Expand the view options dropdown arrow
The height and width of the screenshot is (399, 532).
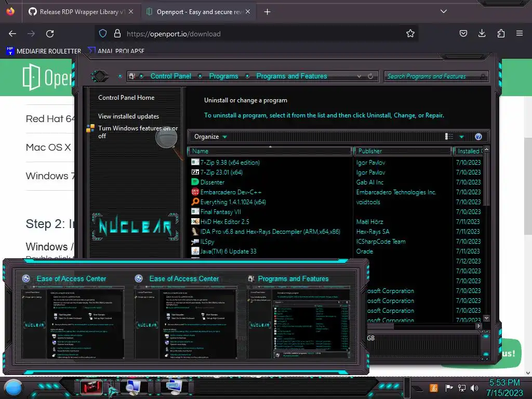[x=461, y=137]
